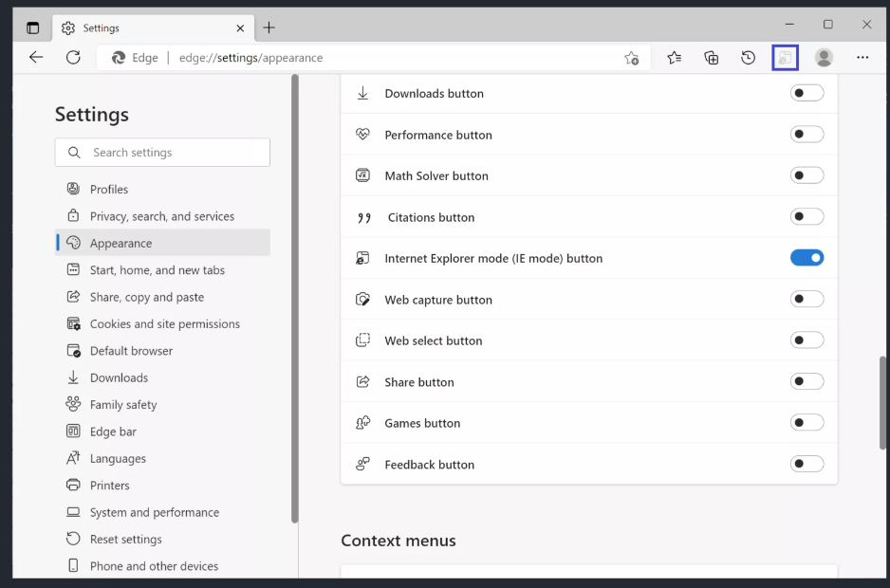Refresh the page with reload icon
This screenshot has width=890, height=588.
(x=73, y=58)
